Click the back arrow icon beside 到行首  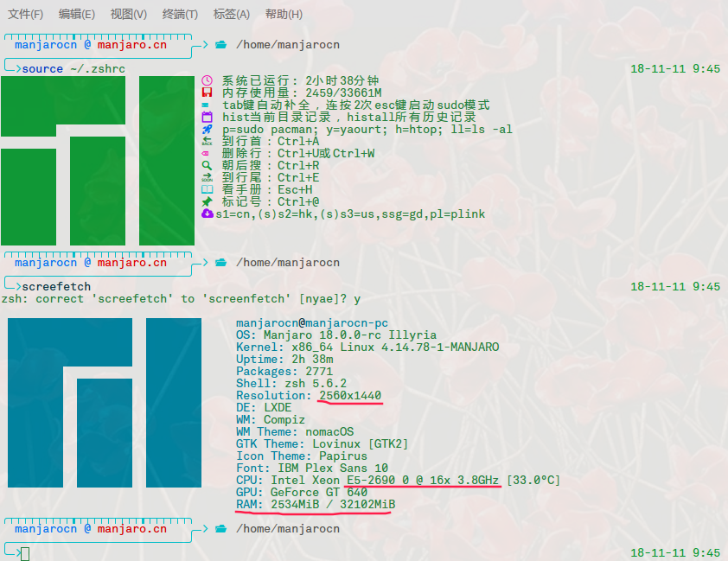point(207,141)
